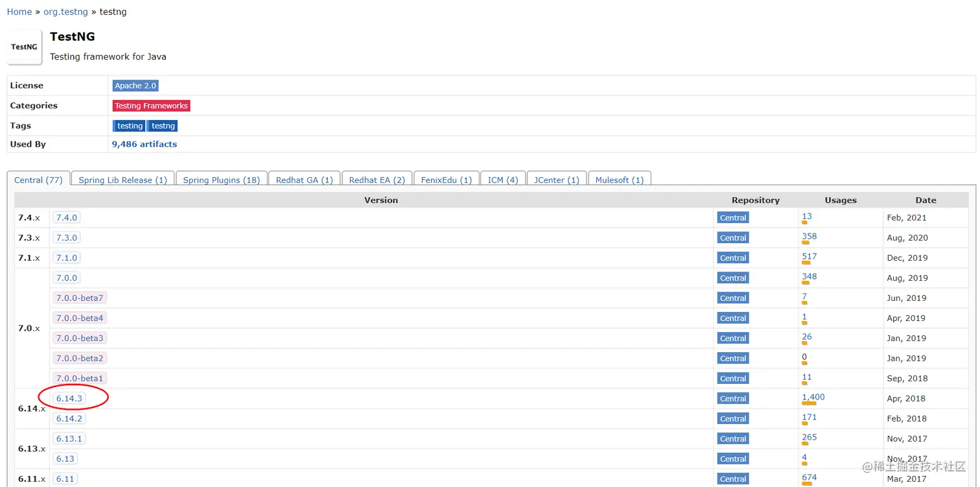Click Central badge in 7.0.0-beta7 row
Viewport: 980px width, 487px height.
[x=733, y=298]
